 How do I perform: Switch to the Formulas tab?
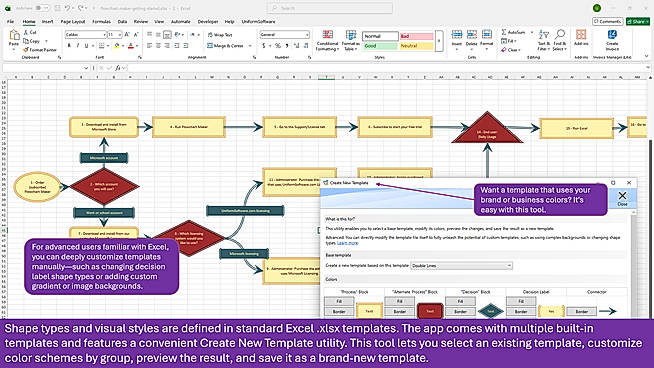point(101,21)
